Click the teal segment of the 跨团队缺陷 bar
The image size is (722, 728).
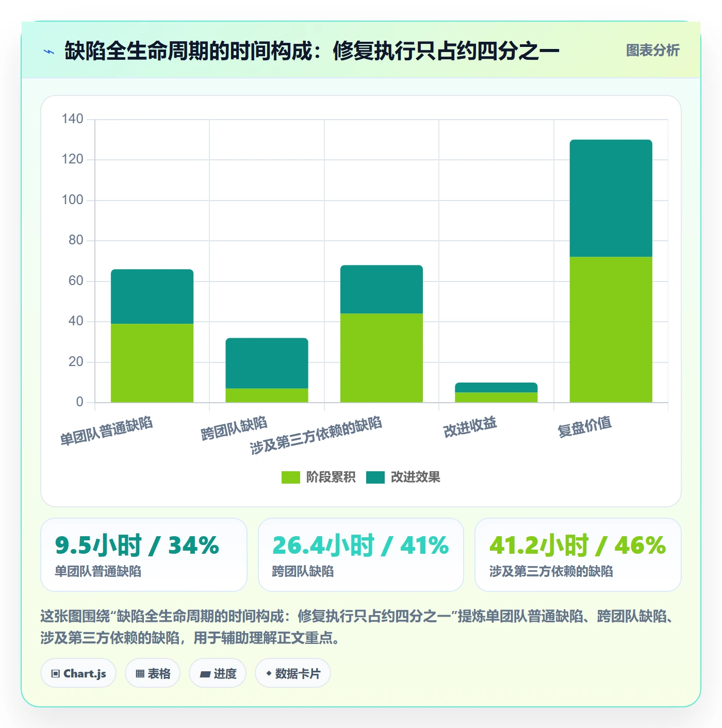pyautogui.click(x=267, y=363)
